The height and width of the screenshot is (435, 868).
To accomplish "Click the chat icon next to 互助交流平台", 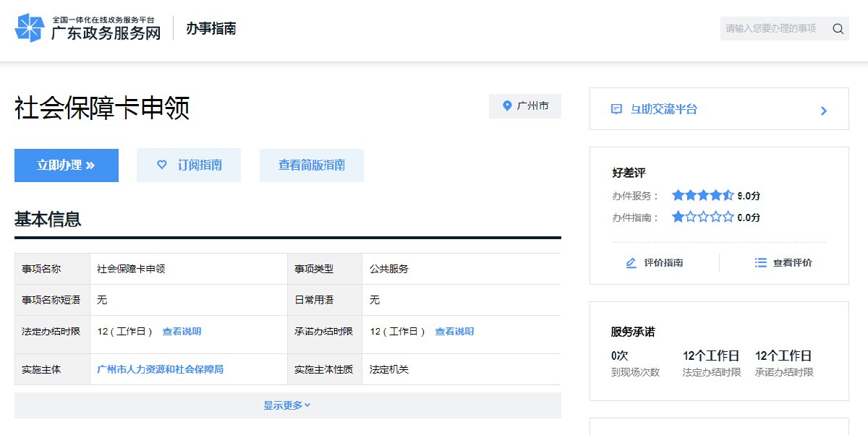I will tap(616, 110).
